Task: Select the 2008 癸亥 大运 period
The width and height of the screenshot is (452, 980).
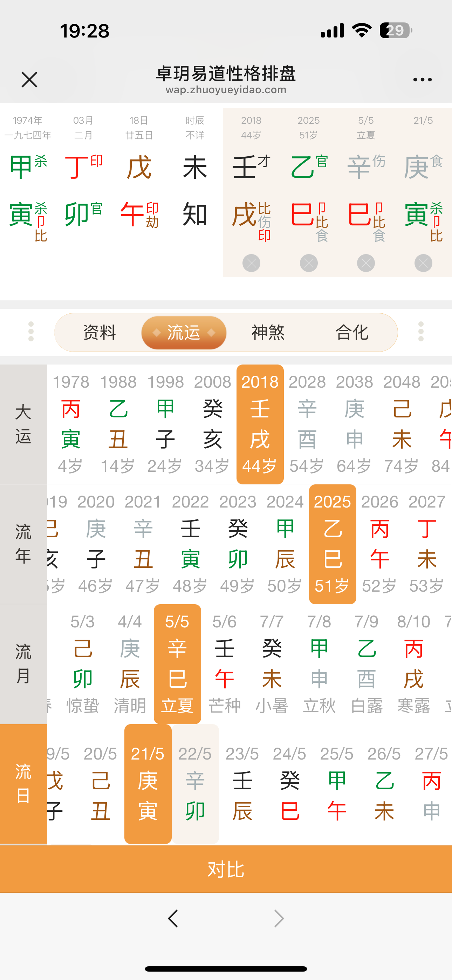Action: coord(212,424)
